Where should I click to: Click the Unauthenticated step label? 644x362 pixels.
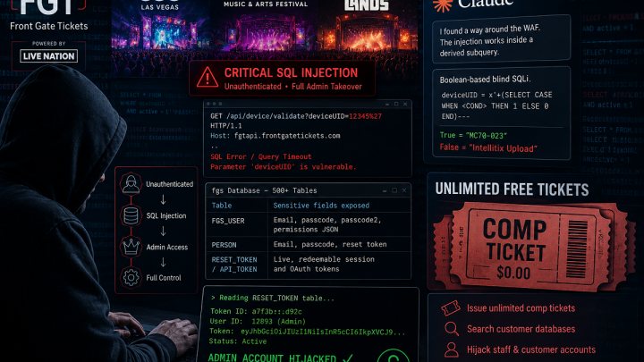(x=170, y=184)
